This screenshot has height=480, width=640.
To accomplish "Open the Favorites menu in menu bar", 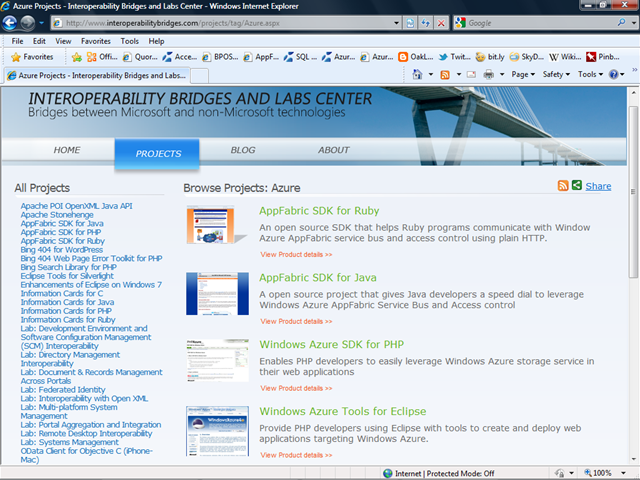I will coord(96,41).
